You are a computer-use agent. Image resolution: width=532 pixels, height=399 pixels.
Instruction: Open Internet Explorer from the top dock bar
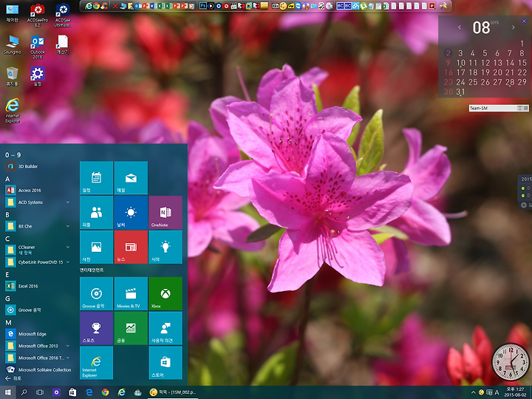pyautogui.click(x=89, y=6)
